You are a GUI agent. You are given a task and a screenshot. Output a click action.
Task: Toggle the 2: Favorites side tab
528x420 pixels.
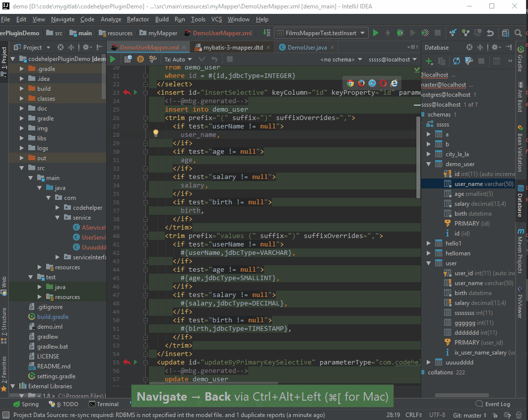tap(4, 373)
